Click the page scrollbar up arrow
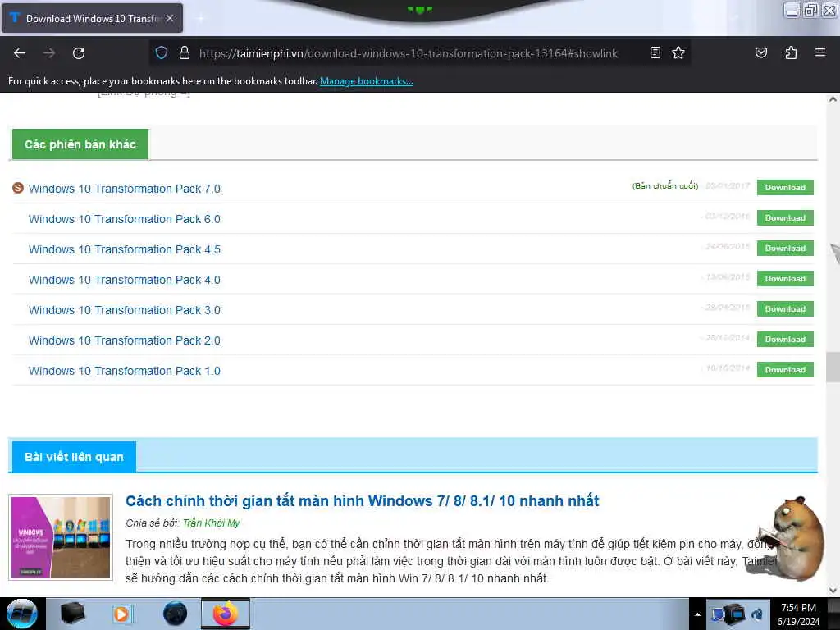Image resolution: width=840 pixels, height=630 pixels. (833, 99)
